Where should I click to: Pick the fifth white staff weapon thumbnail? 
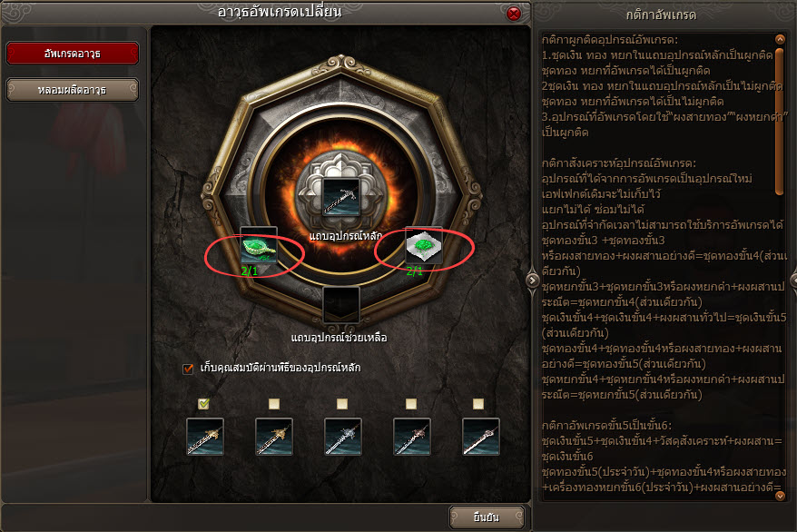pyautogui.click(x=481, y=437)
